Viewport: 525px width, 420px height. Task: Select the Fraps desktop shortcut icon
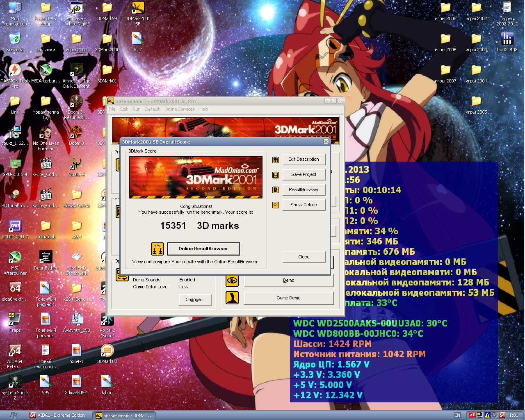tap(15, 323)
